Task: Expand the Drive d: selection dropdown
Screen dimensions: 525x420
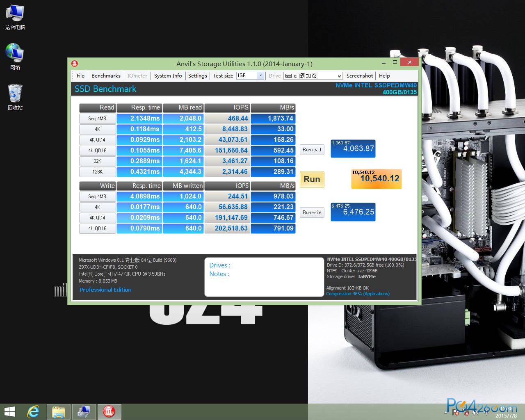Action: coord(339,76)
